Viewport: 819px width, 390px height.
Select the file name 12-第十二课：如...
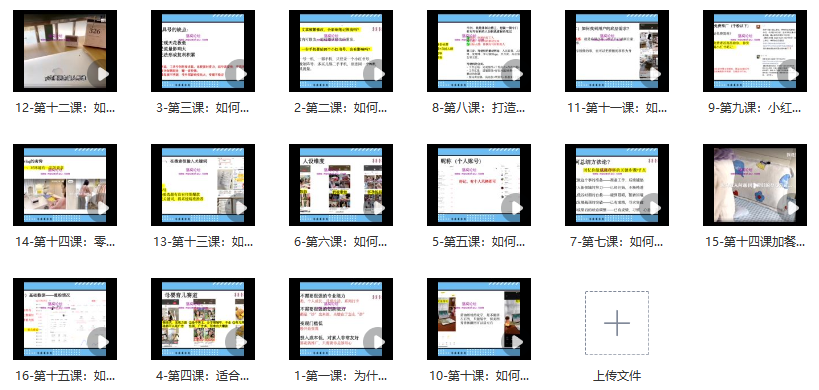tap(65, 108)
